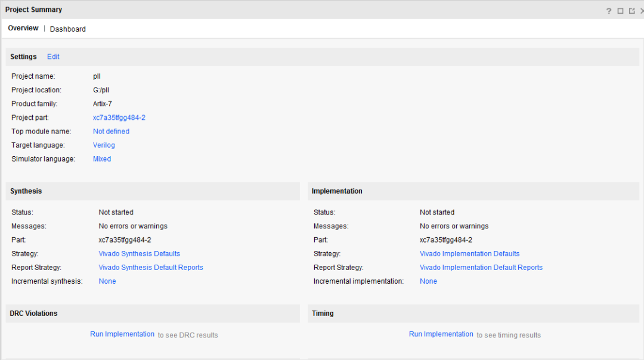Open help for Project Summary panel

[x=609, y=11]
